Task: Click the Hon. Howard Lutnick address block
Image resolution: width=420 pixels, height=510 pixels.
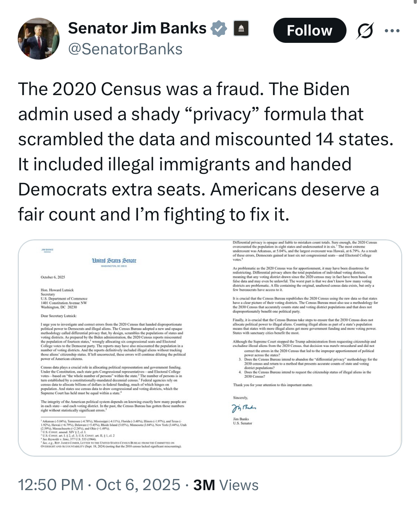Action: point(64,299)
